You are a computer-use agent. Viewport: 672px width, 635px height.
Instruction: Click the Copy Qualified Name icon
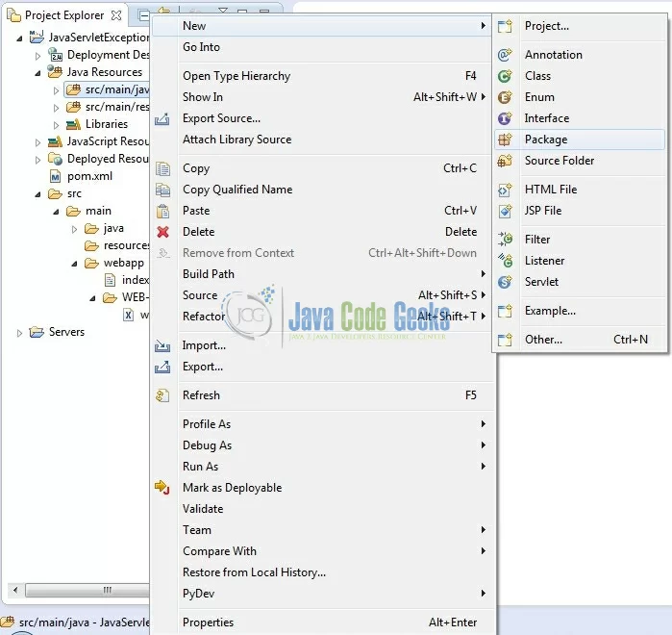click(x=162, y=190)
